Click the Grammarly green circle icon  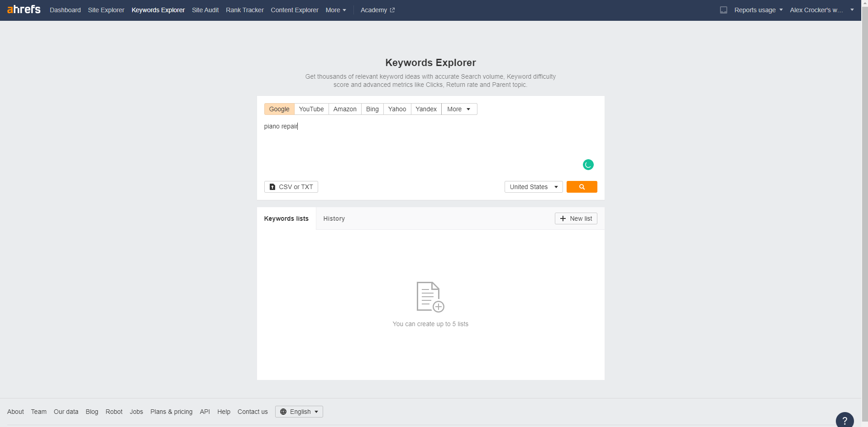pyautogui.click(x=588, y=165)
